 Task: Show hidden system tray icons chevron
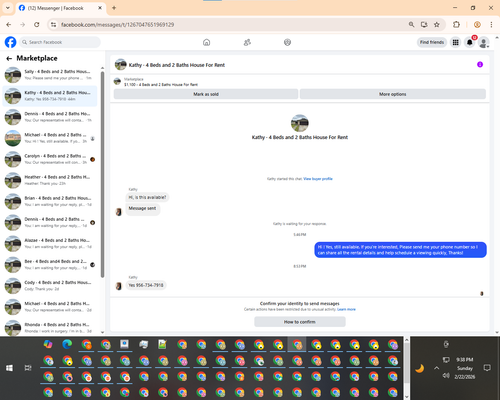tap(436, 368)
